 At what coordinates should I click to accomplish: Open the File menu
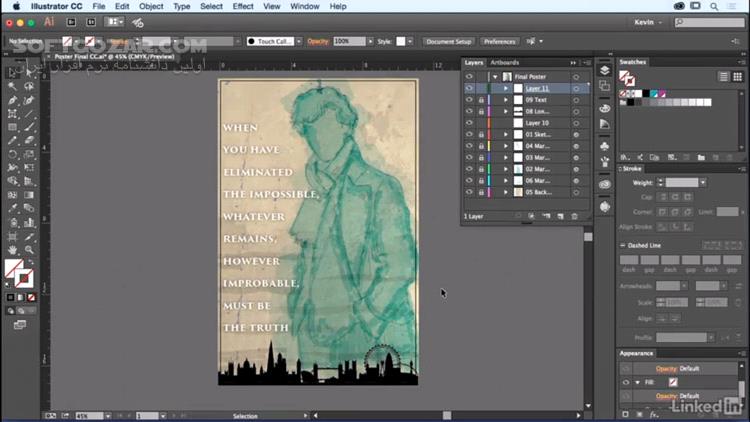pyautogui.click(x=99, y=6)
